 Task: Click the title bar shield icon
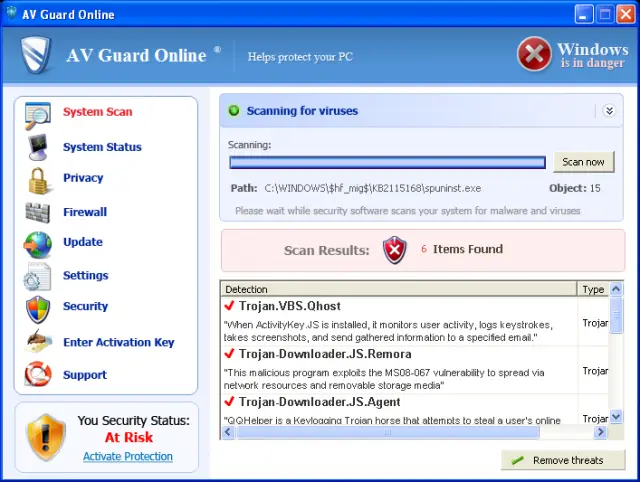point(11,13)
